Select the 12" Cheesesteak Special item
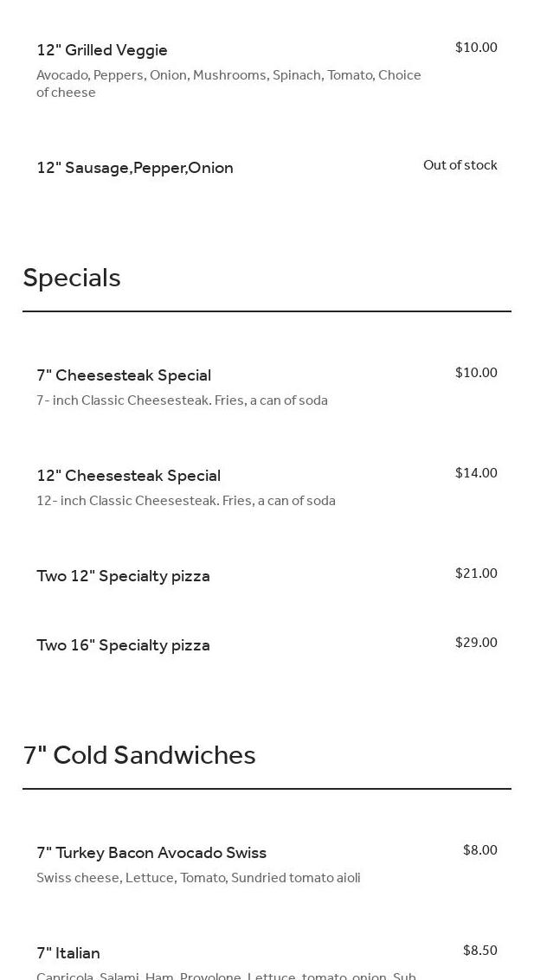Image resolution: width=534 pixels, height=980 pixels. click(x=128, y=476)
